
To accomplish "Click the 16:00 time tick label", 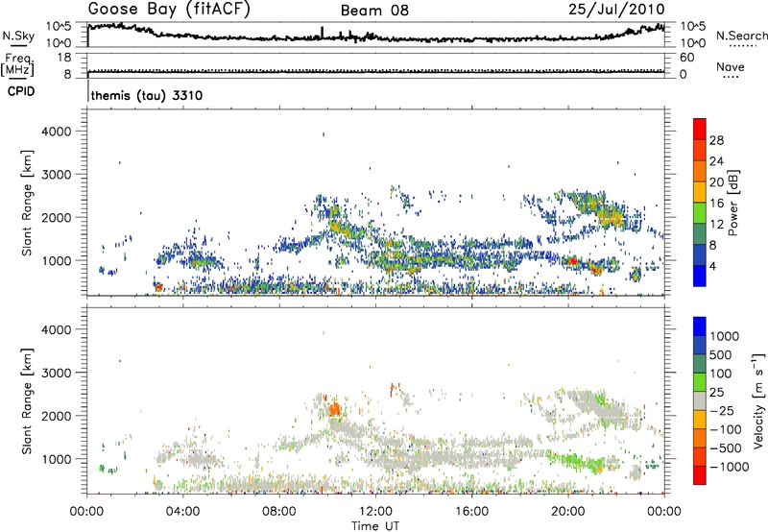I will (x=471, y=512).
